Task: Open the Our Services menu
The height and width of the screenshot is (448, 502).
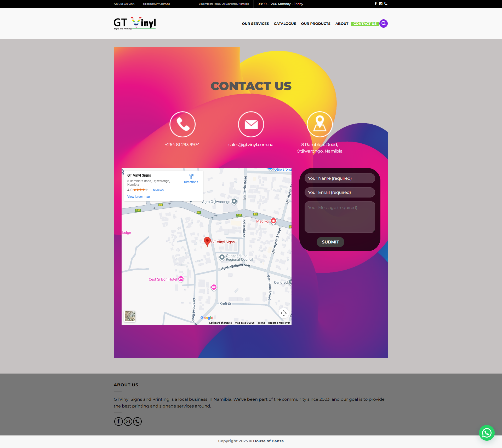Action: pos(255,24)
